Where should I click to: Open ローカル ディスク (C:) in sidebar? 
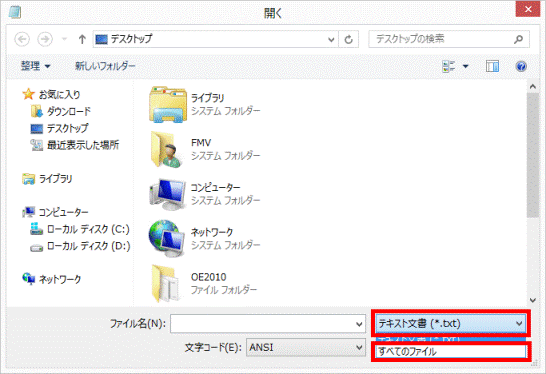click(88, 229)
